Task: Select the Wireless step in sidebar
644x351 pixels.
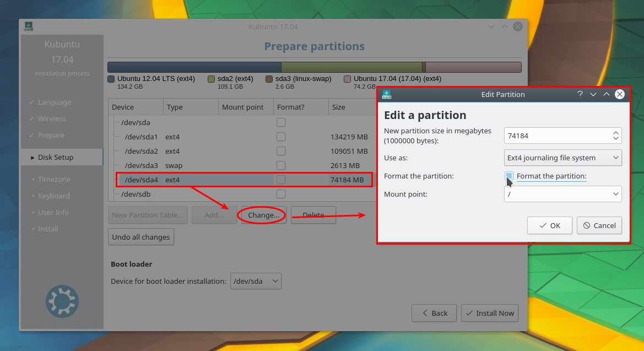Action: 52,118
